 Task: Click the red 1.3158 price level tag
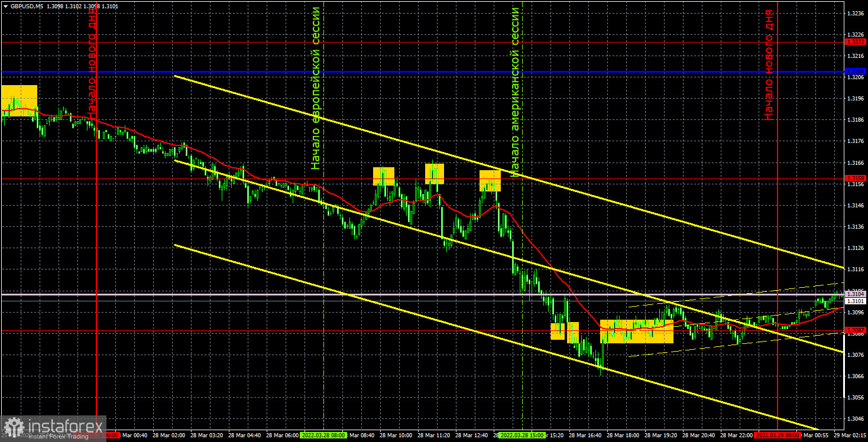(x=856, y=178)
